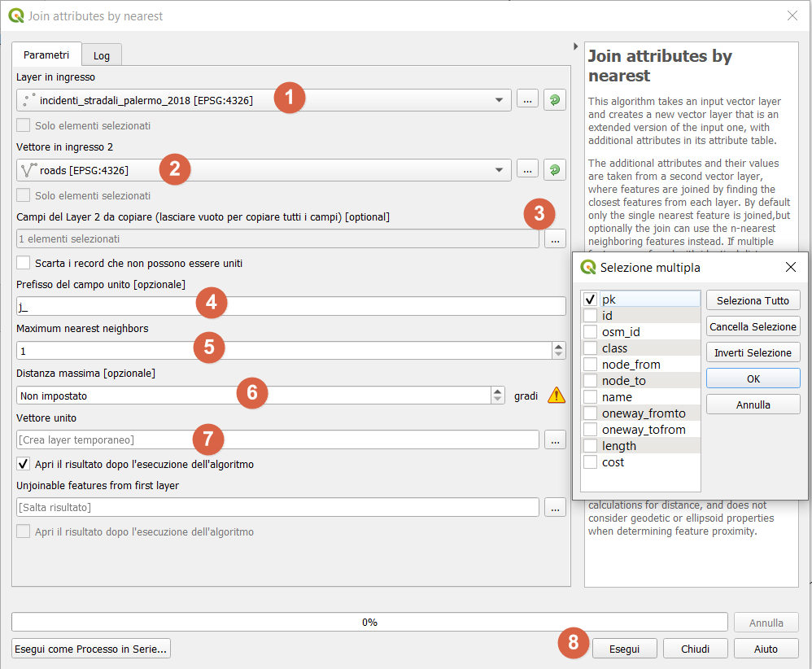Click the ellipsis button for Campi del Layer 2
The height and width of the screenshot is (669, 812).
click(555, 239)
